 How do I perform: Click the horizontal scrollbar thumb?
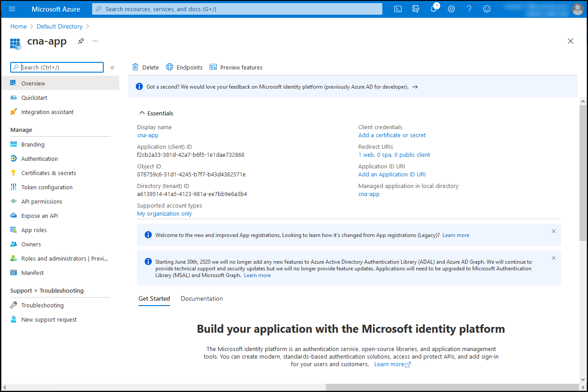pos(452,387)
